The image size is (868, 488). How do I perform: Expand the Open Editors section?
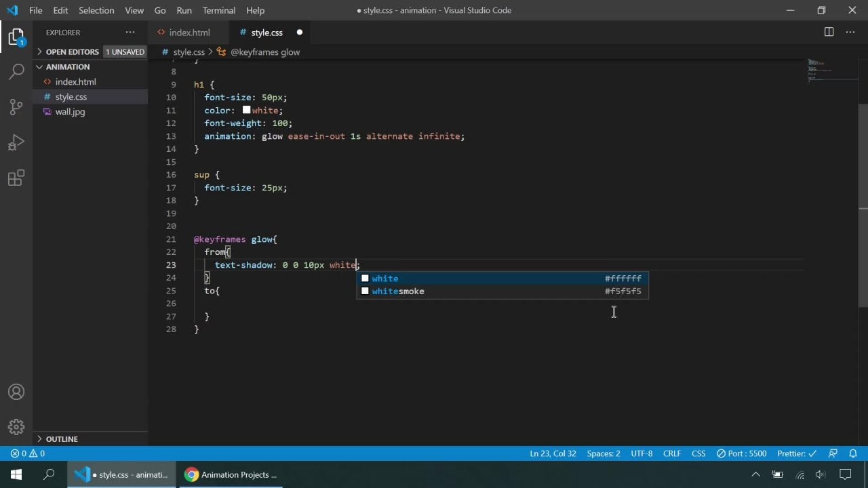click(72, 52)
